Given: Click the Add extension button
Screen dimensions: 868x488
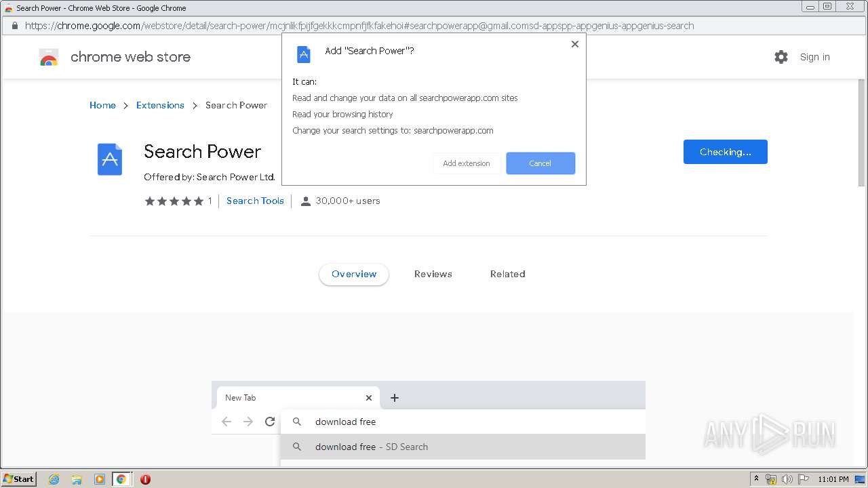Looking at the screenshot, I should (467, 163).
